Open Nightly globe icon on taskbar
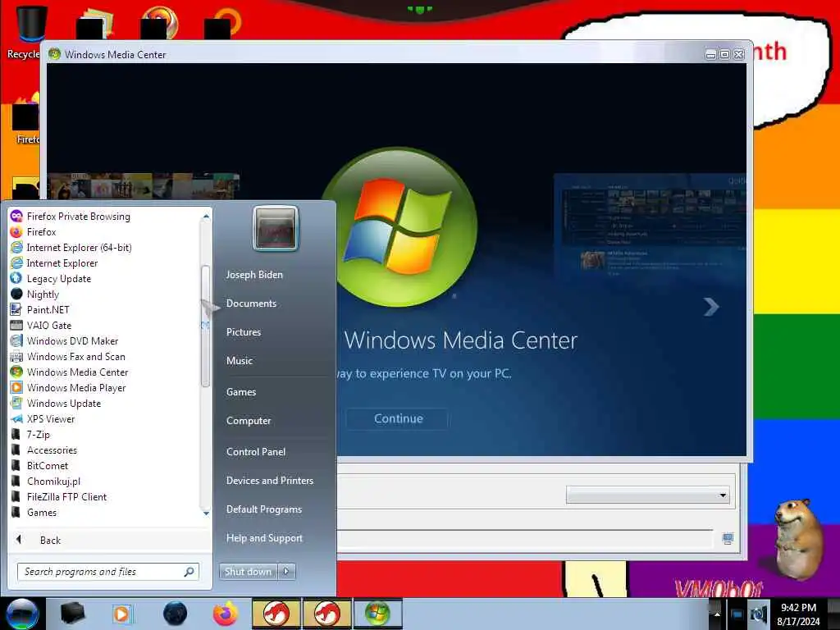Image resolution: width=840 pixels, height=630 pixels. coord(176,614)
